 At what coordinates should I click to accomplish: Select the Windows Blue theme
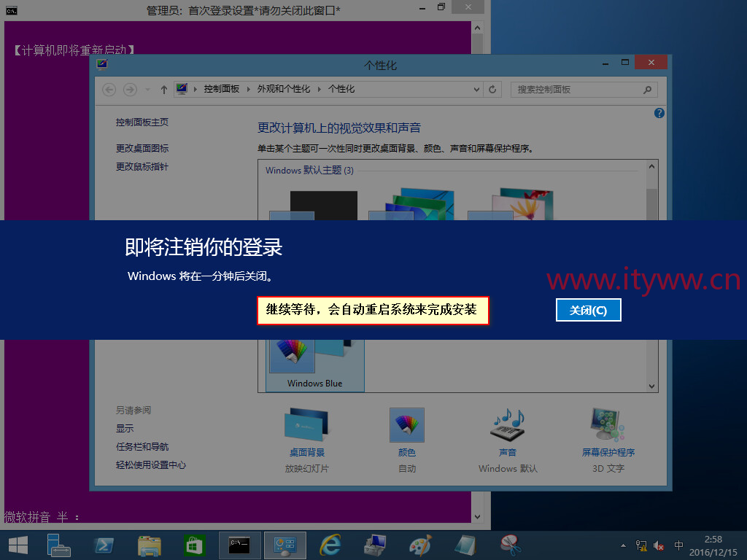315,365
